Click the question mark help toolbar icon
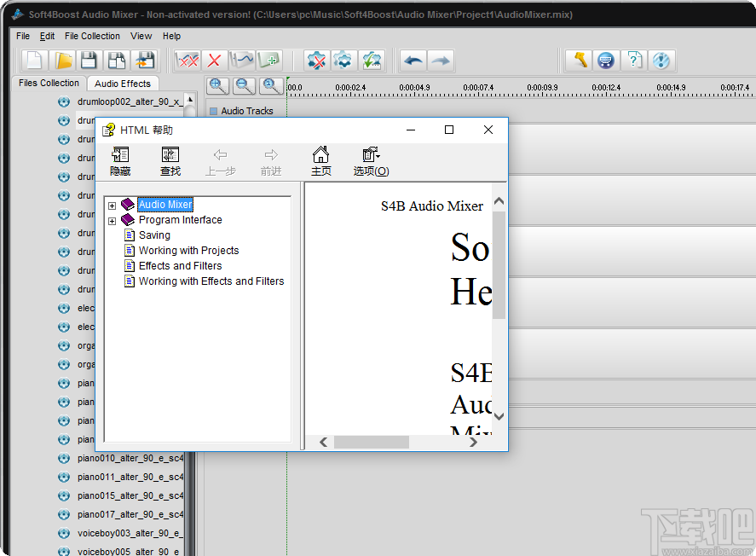 coord(633,61)
